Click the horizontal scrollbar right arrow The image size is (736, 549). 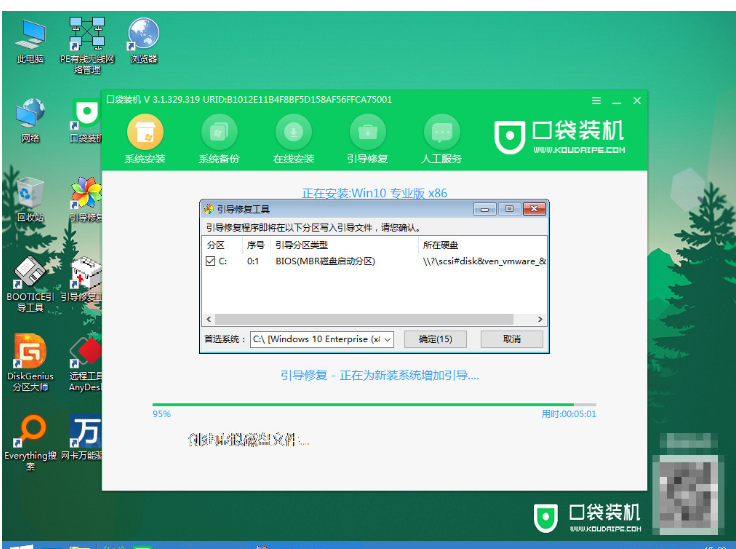542,319
